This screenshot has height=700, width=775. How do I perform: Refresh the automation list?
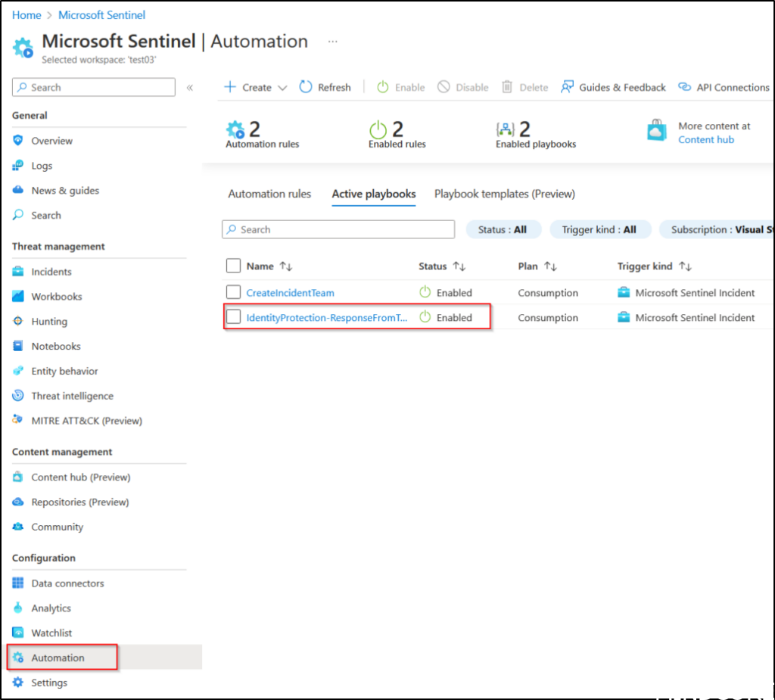325,87
